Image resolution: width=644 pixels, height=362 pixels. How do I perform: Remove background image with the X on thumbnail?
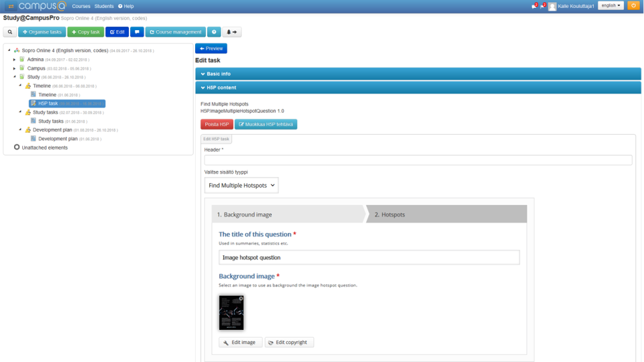click(x=241, y=298)
